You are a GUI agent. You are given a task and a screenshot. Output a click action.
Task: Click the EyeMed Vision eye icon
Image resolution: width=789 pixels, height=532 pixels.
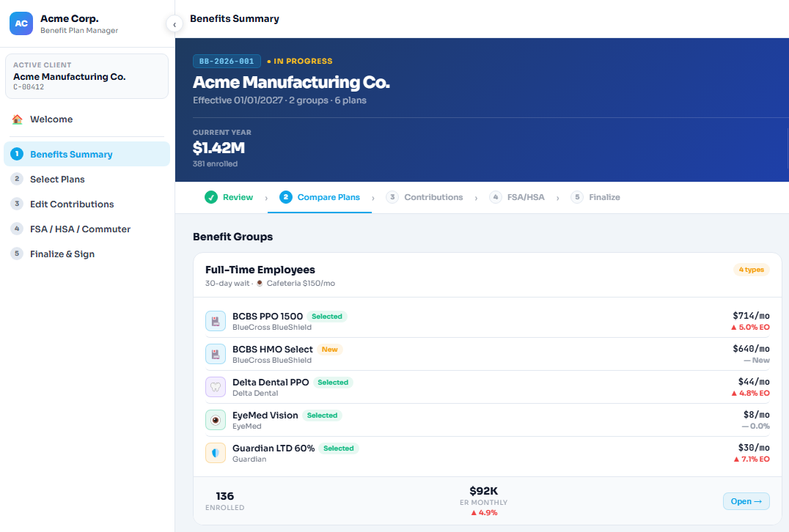coord(216,420)
